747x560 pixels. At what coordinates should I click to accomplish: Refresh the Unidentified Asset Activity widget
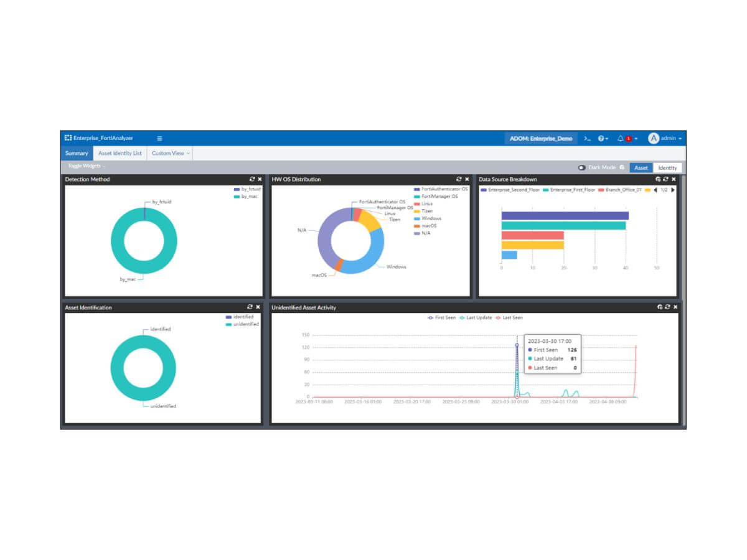667,307
